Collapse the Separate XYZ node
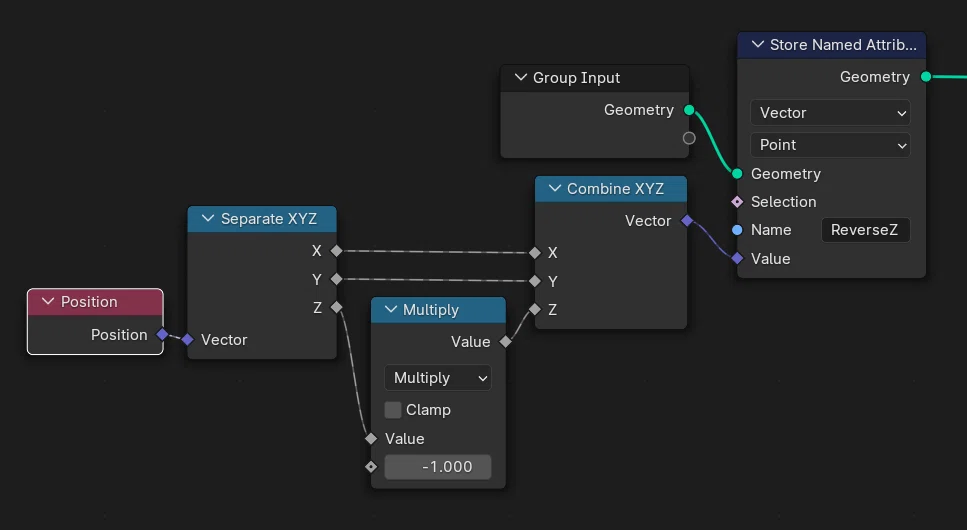Image resolution: width=967 pixels, height=530 pixels. click(x=208, y=218)
